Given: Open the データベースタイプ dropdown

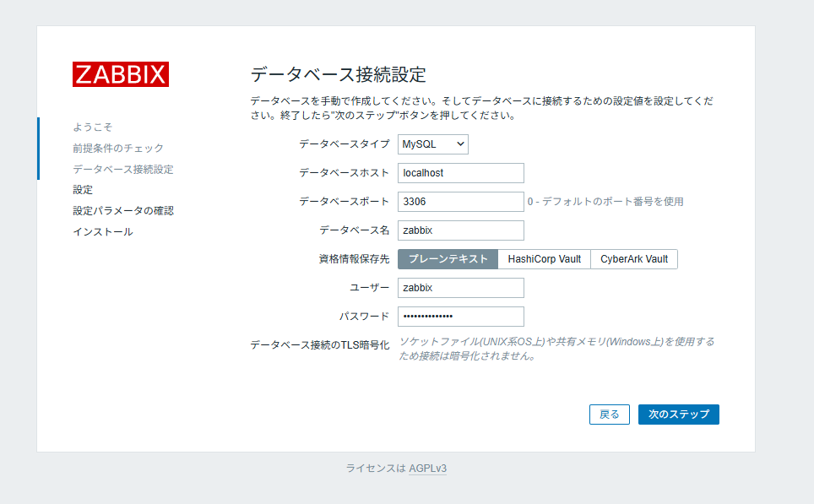Looking at the screenshot, I should pyautogui.click(x=432, y=144).
